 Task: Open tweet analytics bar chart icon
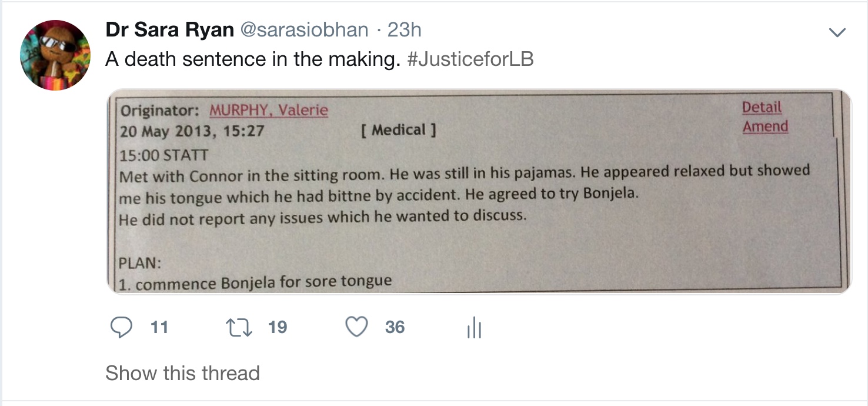pos(473,328)
